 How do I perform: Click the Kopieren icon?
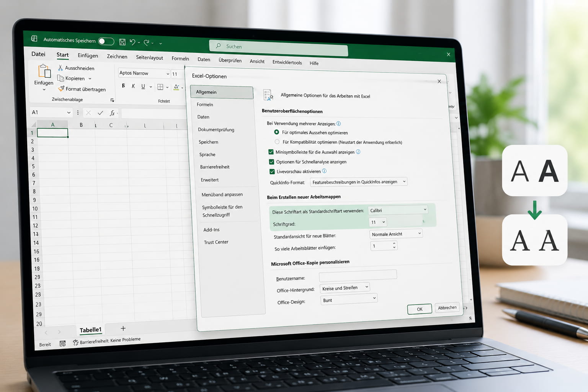pyautogui.click(x=60, y=78)
